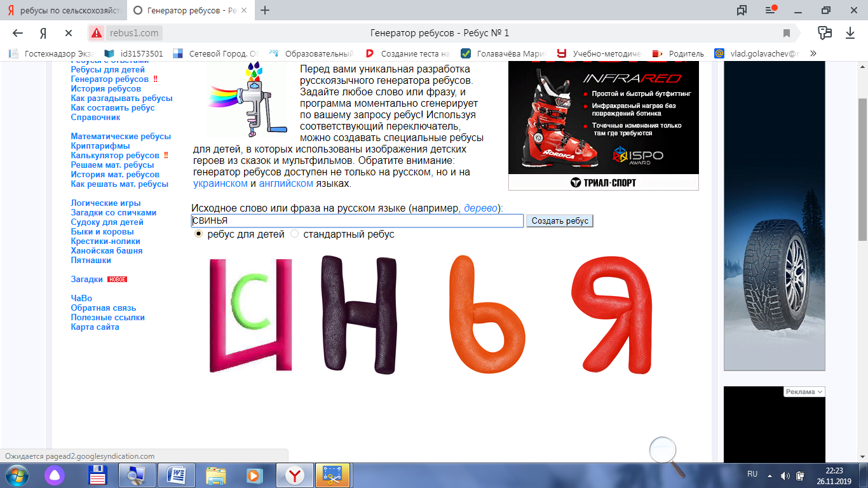Open the Windows Start menu
Image resolution: width=868 pixels, height=488 pixels.
17,475
